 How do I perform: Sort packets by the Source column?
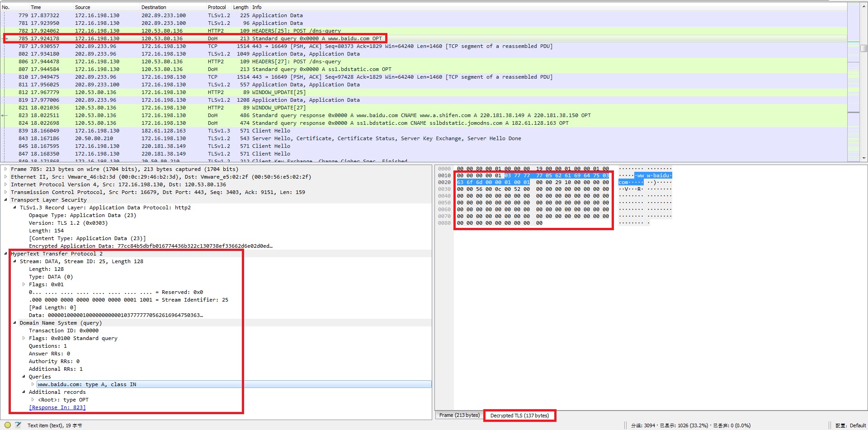tap(106, 7)
